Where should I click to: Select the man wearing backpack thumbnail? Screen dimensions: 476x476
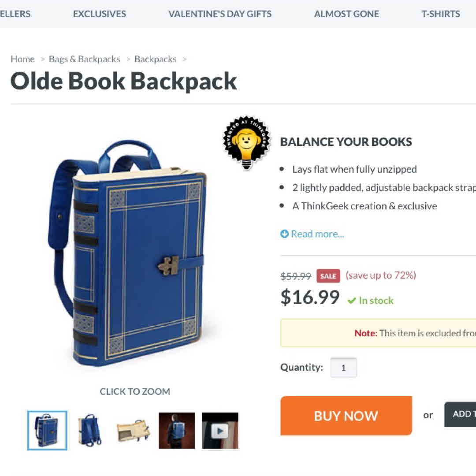pyautogui.click(x=177, y=431)
